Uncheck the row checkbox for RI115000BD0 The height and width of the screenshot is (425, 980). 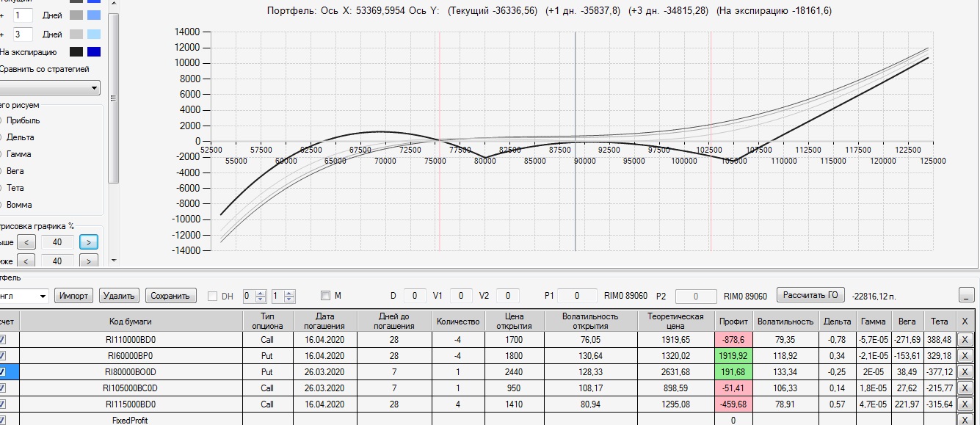[x=2, y=404]
